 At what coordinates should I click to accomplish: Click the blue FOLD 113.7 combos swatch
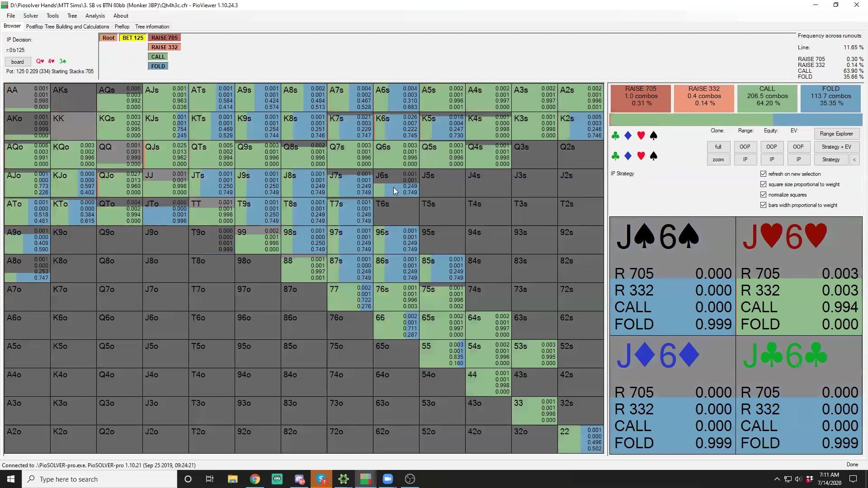pos(830,96)
